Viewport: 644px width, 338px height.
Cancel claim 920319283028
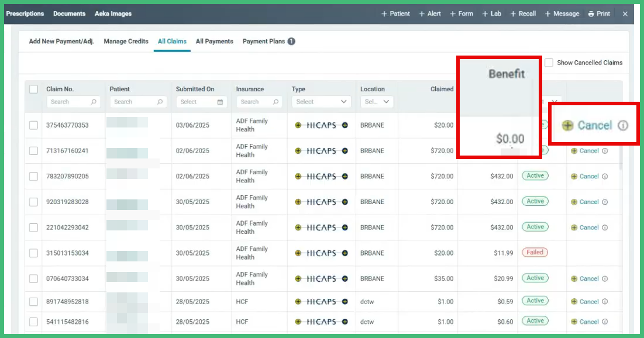tap(585, 202)
